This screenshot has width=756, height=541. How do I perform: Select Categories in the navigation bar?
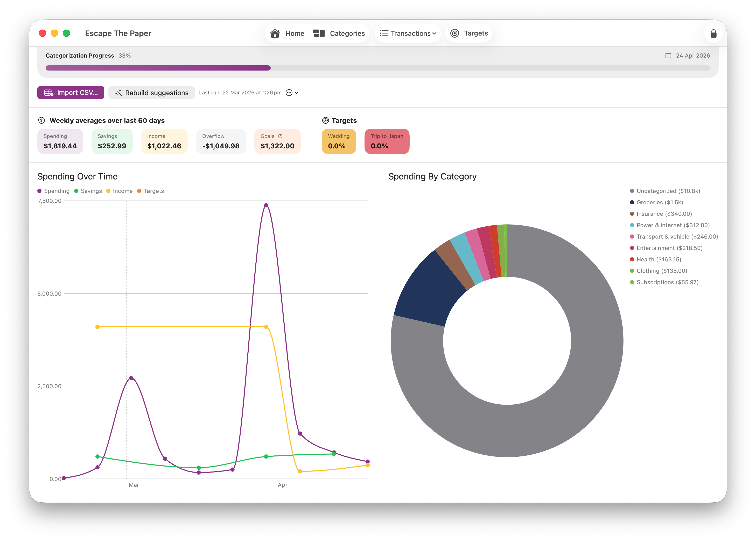347,33
